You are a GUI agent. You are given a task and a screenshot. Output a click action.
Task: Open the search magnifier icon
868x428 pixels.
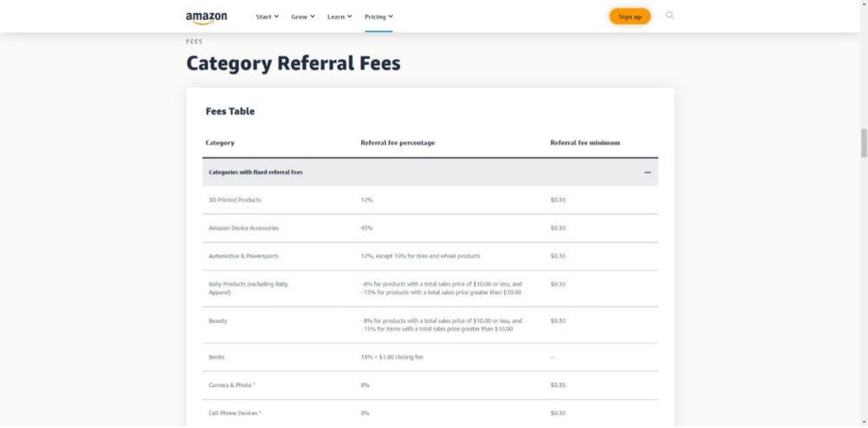click(x=670, y=16)
